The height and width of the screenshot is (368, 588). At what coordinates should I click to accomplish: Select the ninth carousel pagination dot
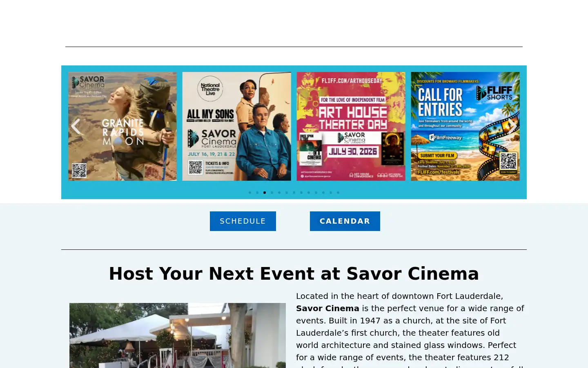click(309, 193)
